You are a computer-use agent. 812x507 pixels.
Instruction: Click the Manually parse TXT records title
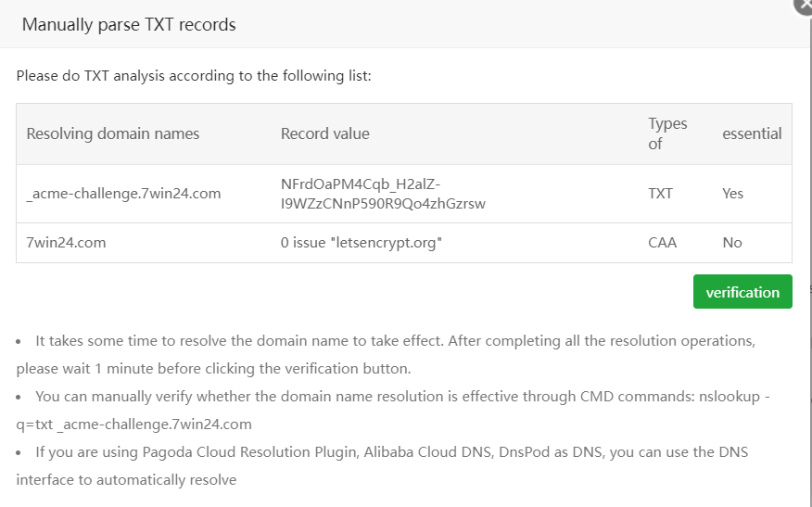click(129, 25)
